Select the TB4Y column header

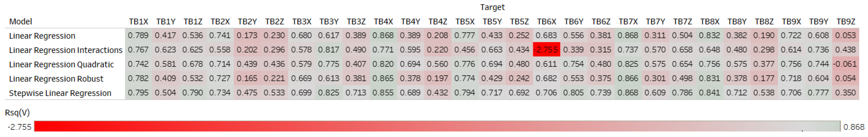point(410,21)
